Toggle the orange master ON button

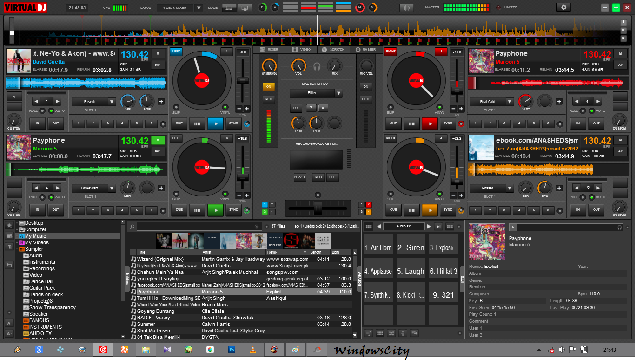click(268, 87)
